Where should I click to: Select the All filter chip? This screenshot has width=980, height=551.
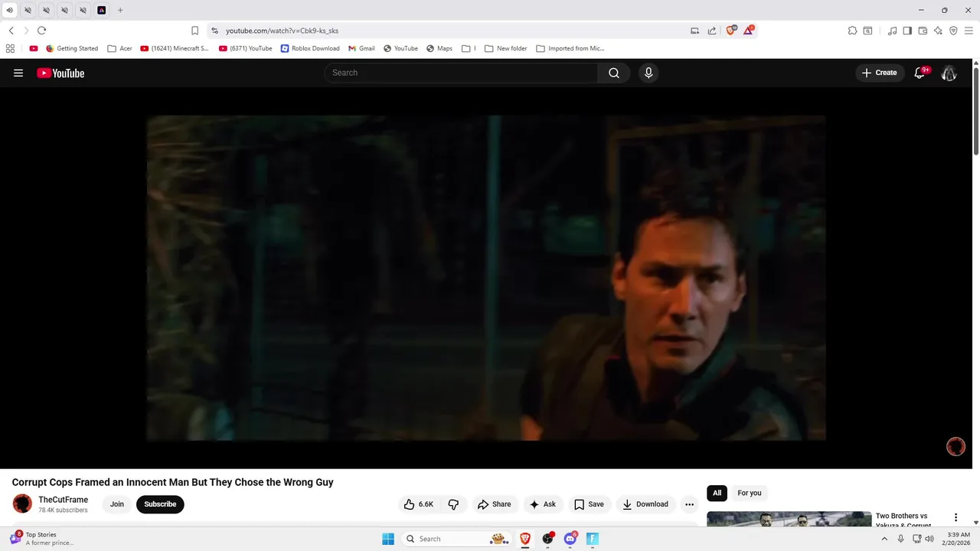pos(717,493)
